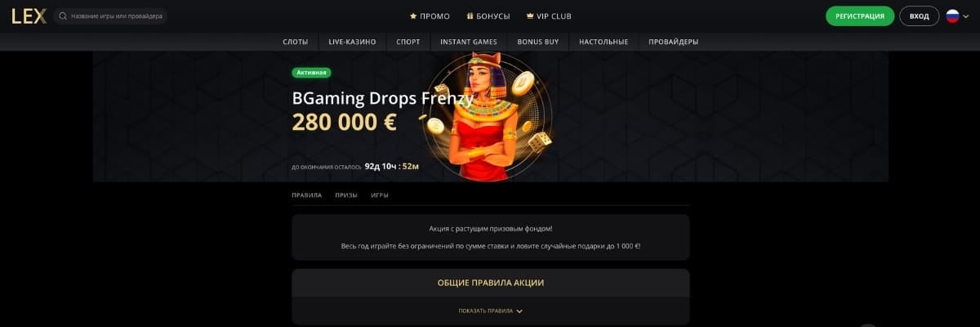
Task: Click the Cleopatra promo banner image
Action: tap(487, 116)
